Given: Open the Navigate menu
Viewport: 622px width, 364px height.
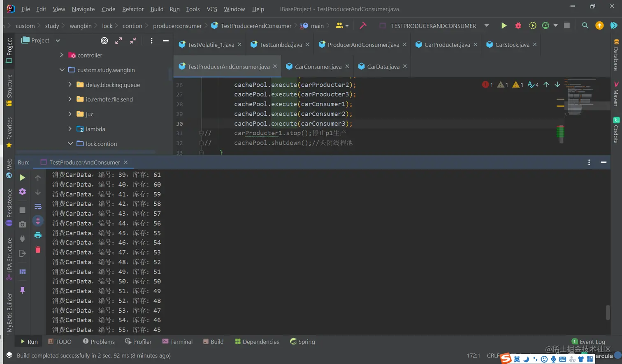Looking at the screenshot, I should tap(83, 9).
